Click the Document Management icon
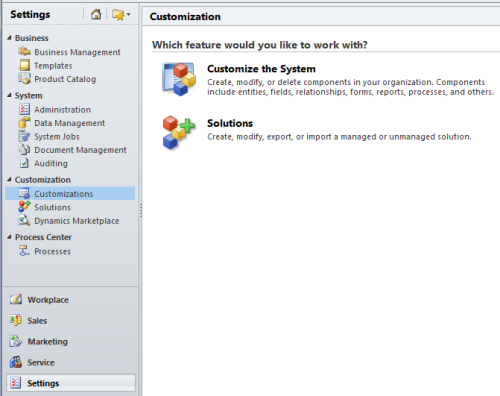 pyautogui.click(x=25, y=150)
